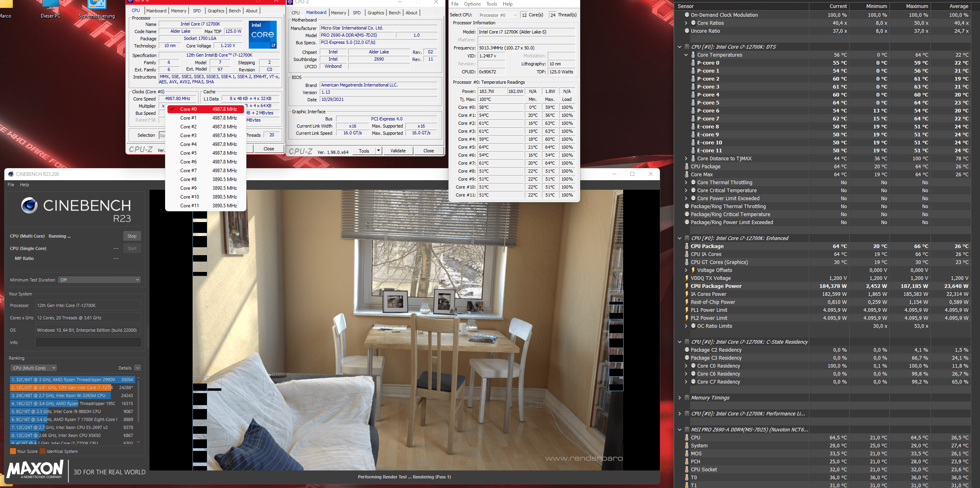Select Core #8 in the CPU-Z clock menu

pyautogui.click(x=206, y=179)
